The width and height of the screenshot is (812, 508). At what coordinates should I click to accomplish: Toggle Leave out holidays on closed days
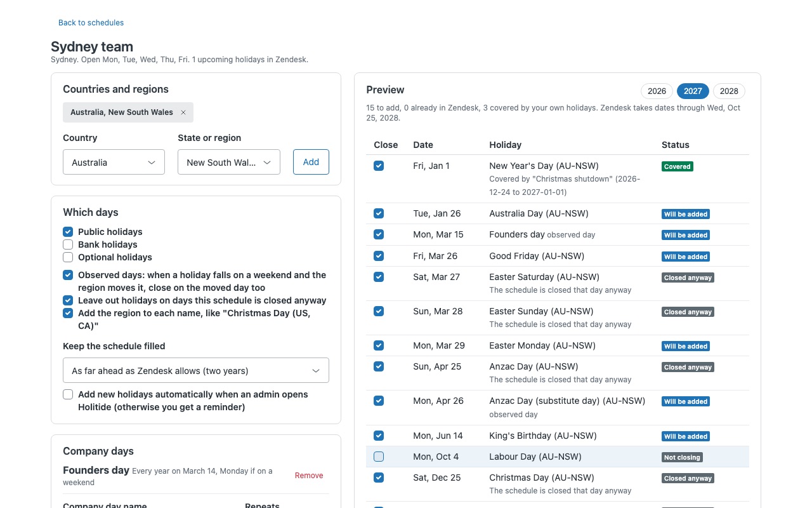tap(68, 300)
